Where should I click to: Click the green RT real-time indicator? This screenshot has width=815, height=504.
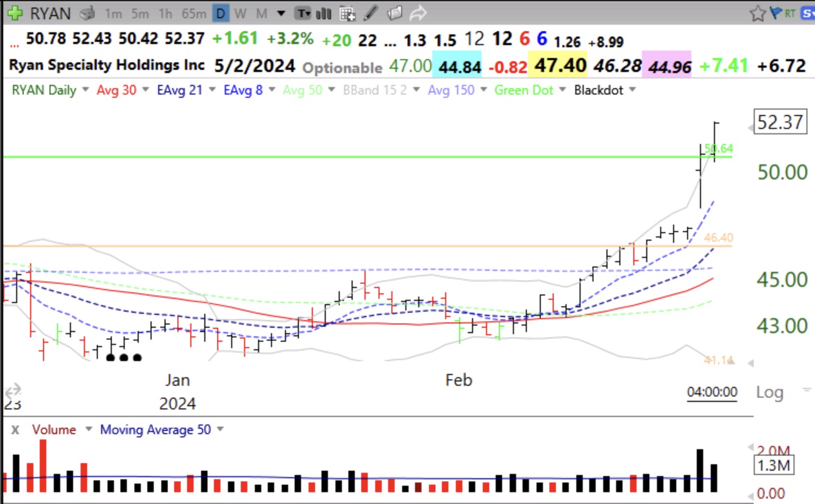(789, 13)
